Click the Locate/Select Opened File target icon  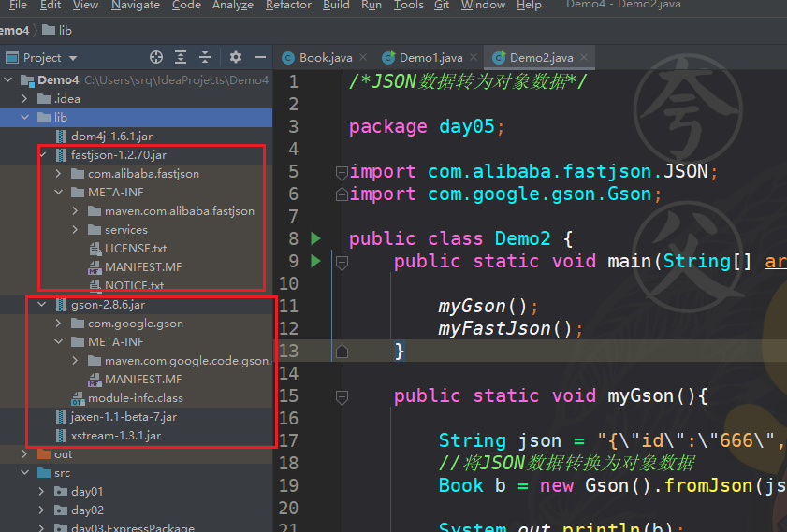(156, 58)
